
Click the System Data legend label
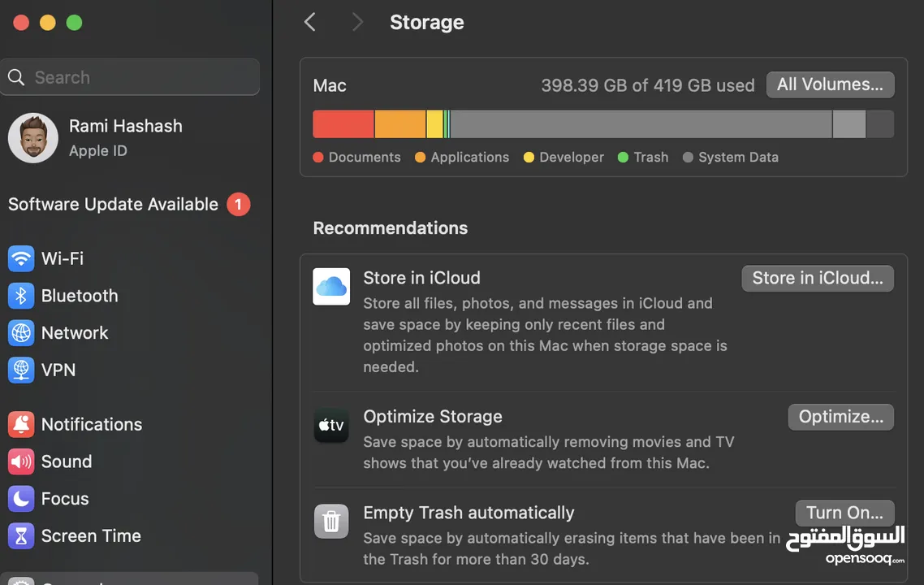pyautogui.click(x=738, y=158)
